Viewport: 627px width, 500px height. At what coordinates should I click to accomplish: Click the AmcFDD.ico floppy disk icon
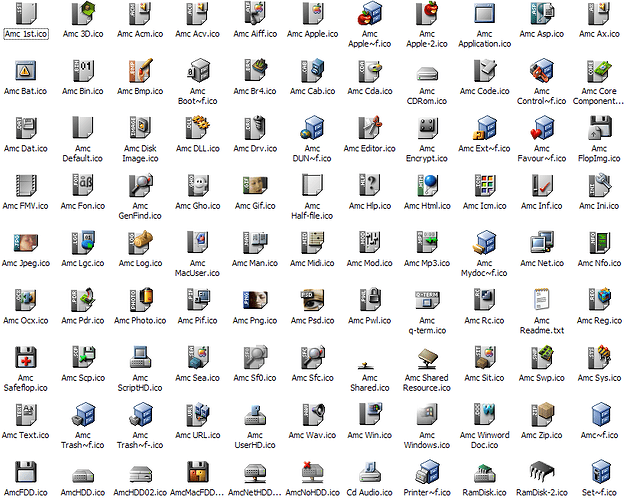pos(26,472)
